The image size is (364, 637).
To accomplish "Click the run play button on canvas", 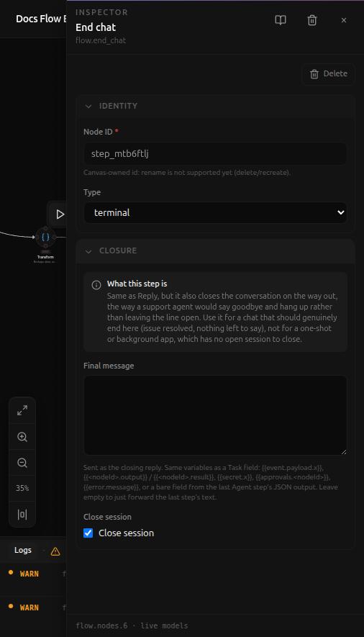I will click(60, 214).
